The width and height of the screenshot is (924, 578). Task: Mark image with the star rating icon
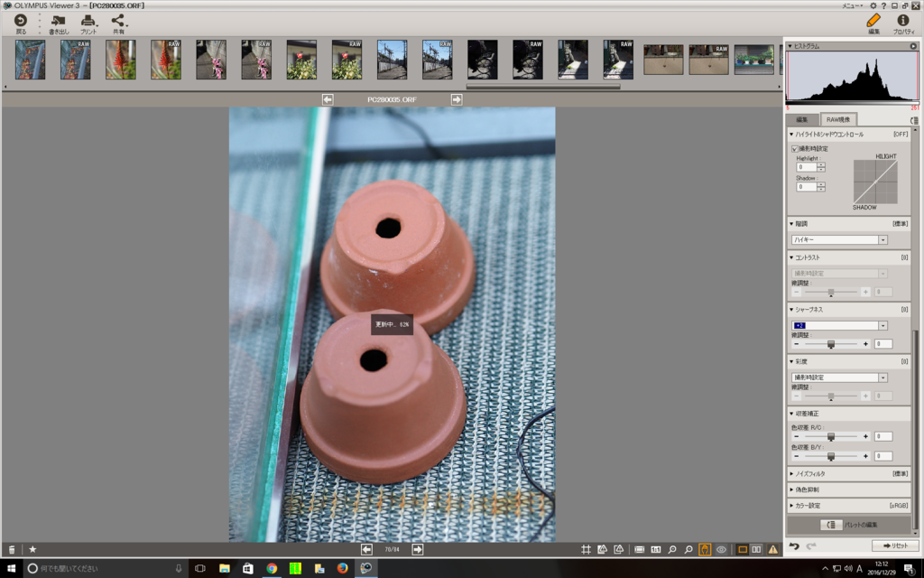click(x=33, y=549)
